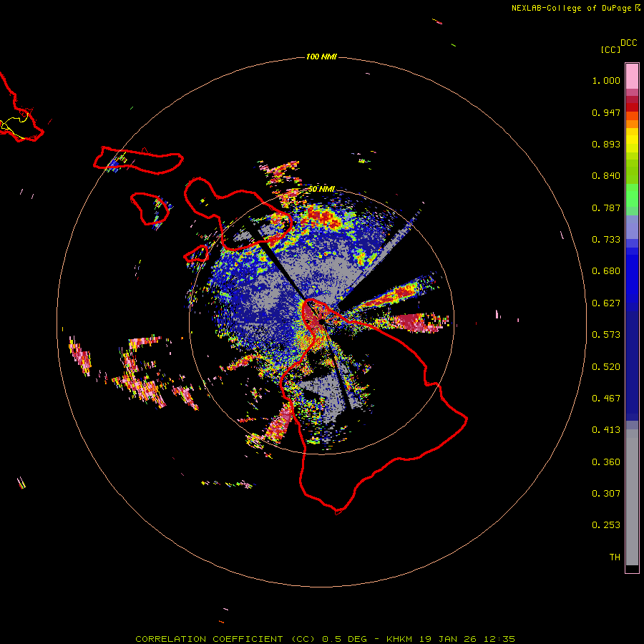Click the 0.733 color scale value

click(x=606, y=240)
